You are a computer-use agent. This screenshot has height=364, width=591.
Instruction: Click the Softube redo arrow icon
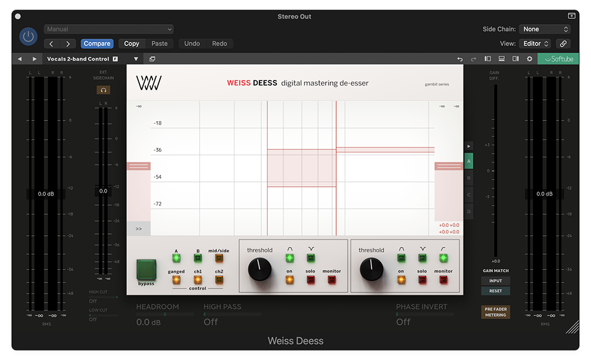coord(473,58)
